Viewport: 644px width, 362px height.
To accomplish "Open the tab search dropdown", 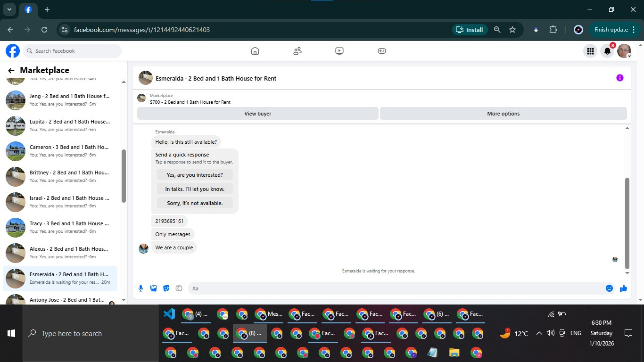I will 9,9.
